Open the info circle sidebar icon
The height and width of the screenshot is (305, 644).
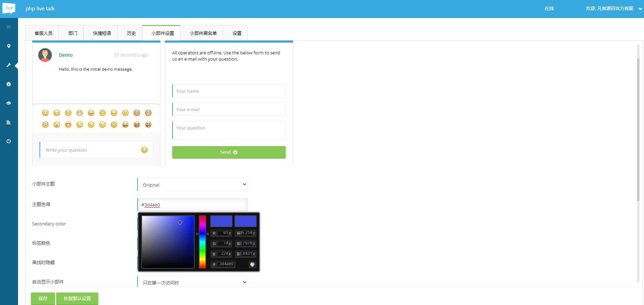[9, 84]
